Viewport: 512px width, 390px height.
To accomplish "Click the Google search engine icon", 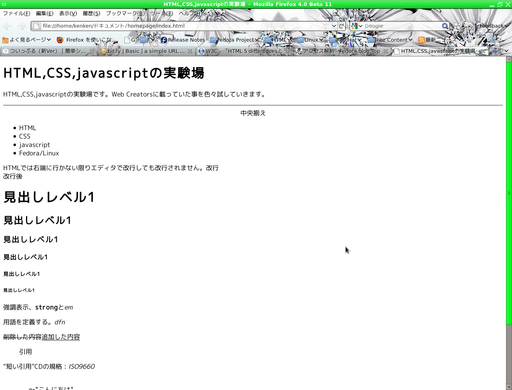I will click(x=354, y=26).
